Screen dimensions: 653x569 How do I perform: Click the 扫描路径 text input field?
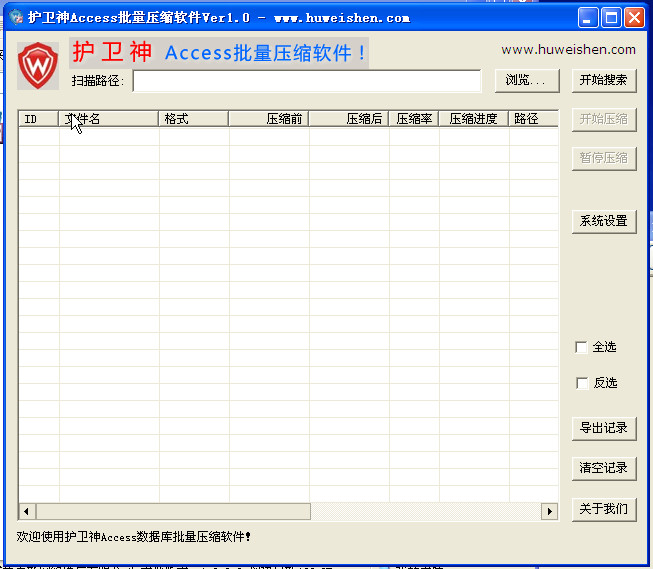click(306, 81)
